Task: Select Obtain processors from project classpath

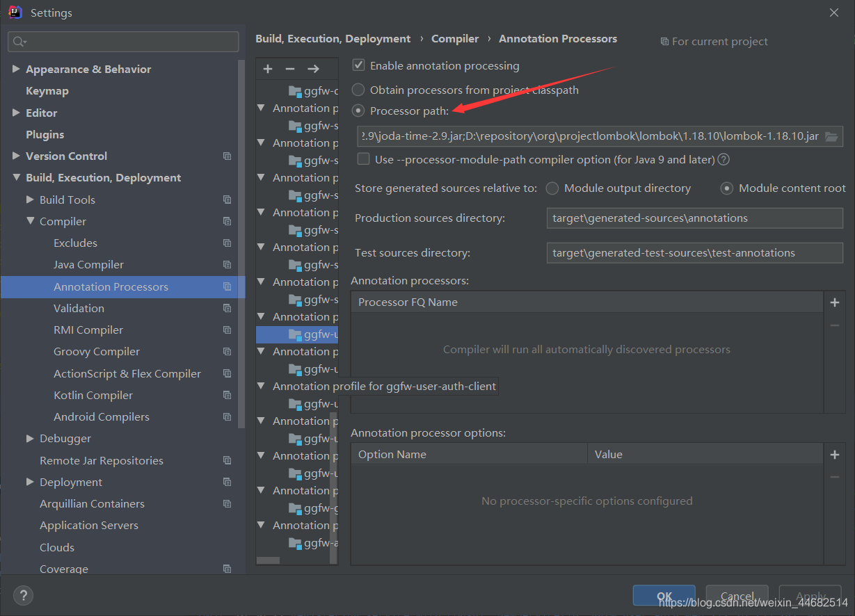Action: coord(358,90)
